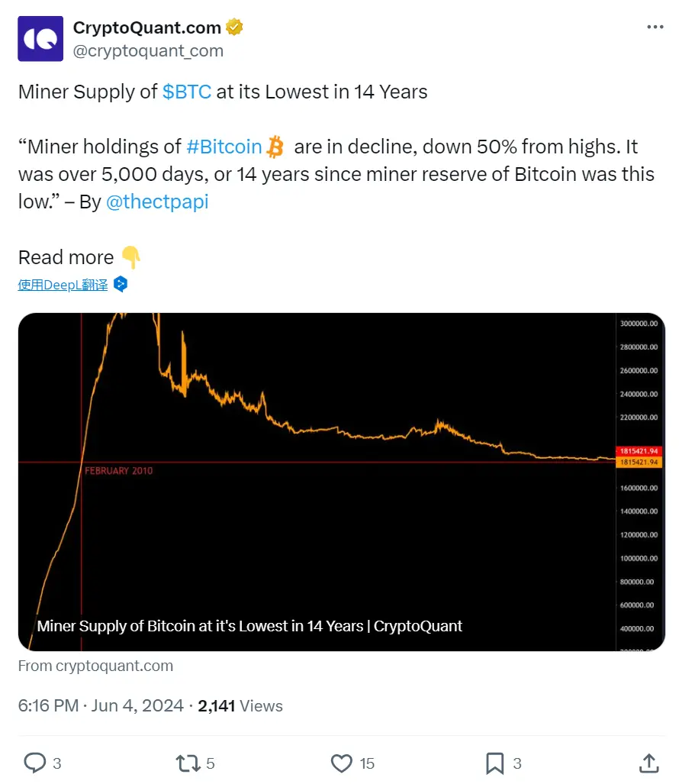Click the 使用DeepL翻译 translation link
This screenshot has width=679, height=784.
point(62,283)
